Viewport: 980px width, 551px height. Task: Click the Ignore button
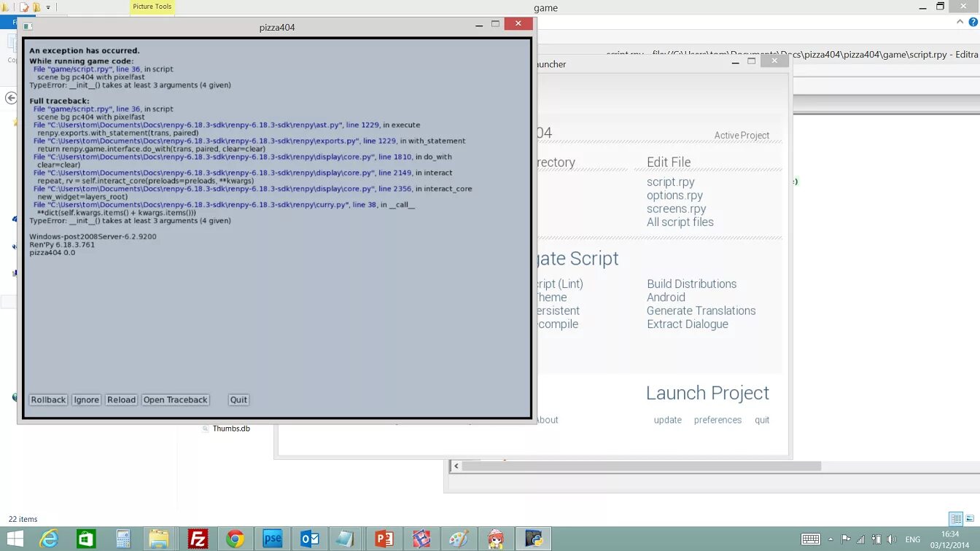pos(86,399)
